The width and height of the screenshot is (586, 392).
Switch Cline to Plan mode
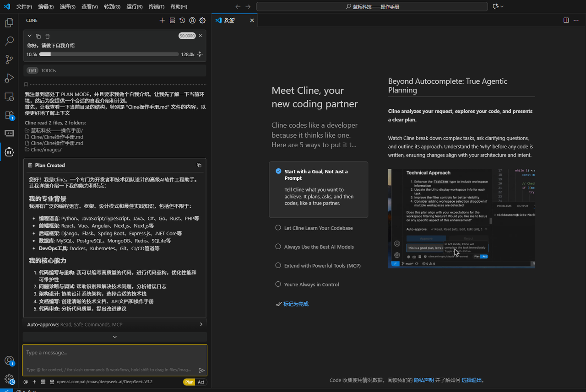tap(190, 382)
